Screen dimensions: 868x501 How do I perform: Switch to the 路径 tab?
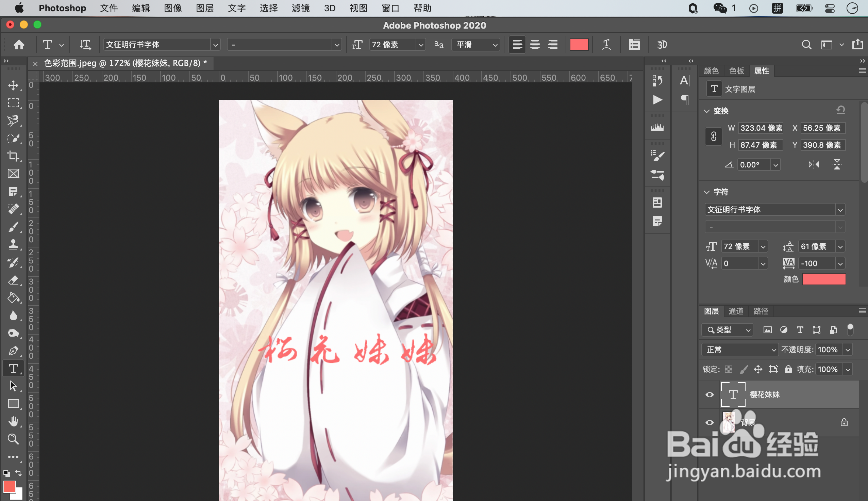[x=761, y=311]
